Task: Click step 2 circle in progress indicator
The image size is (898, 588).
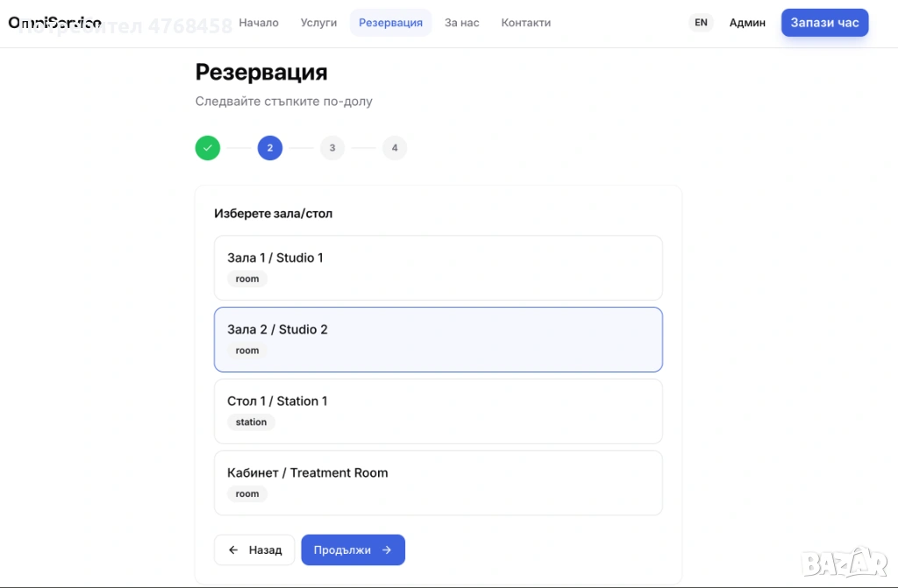Action: (270, 148)
